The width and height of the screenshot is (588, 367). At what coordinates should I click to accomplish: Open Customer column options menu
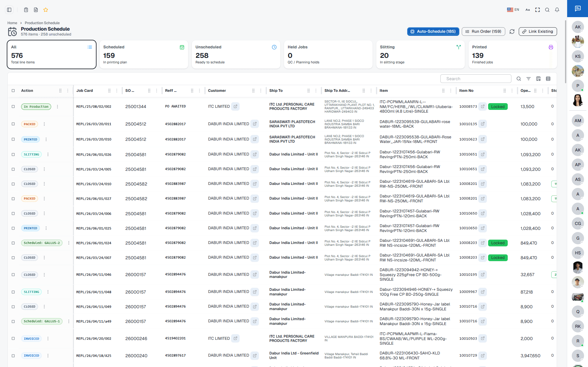tap(261, 91)
